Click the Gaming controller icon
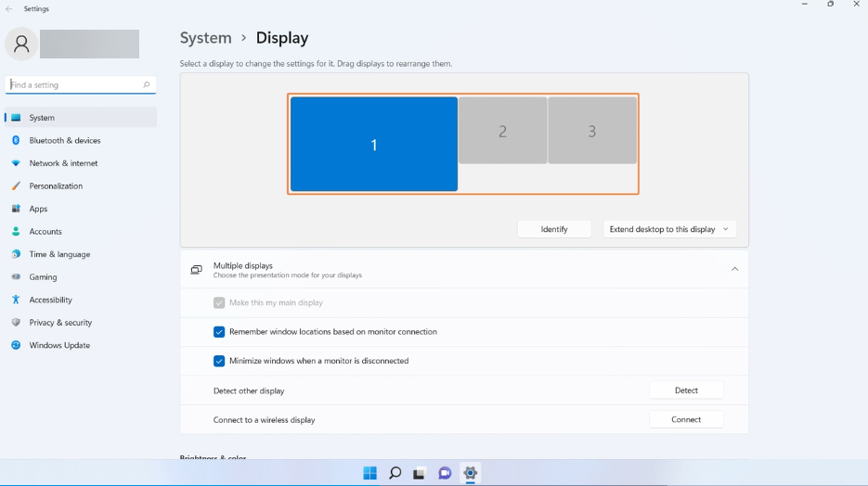This screenshot has width=868, height=486. pos(16,276)
